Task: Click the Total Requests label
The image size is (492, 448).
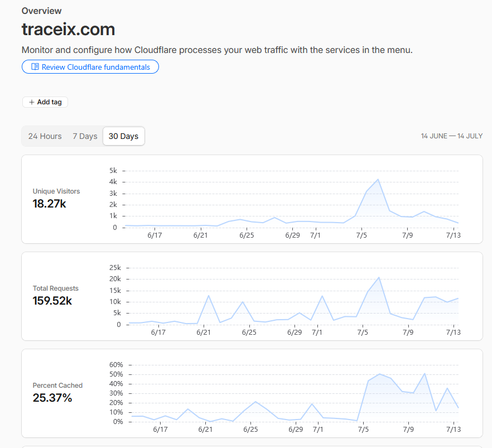Action: click(x=56, y=288)
